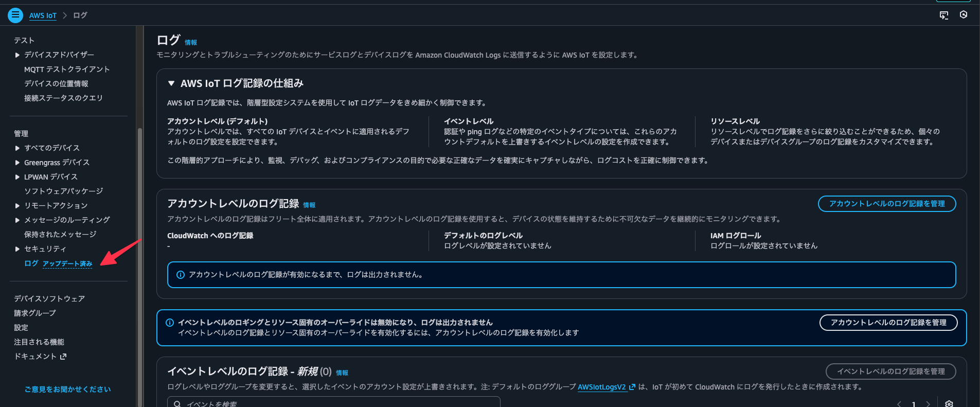Open the event table preferences gear
Viewport: 980px width, 407px height.
pyautogui.click(x=949, y=404)
